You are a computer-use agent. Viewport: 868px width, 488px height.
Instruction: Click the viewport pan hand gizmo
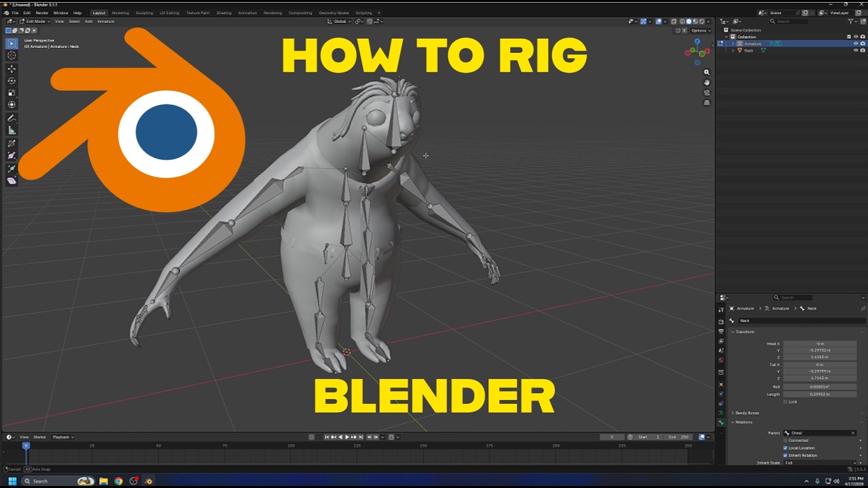707,82
